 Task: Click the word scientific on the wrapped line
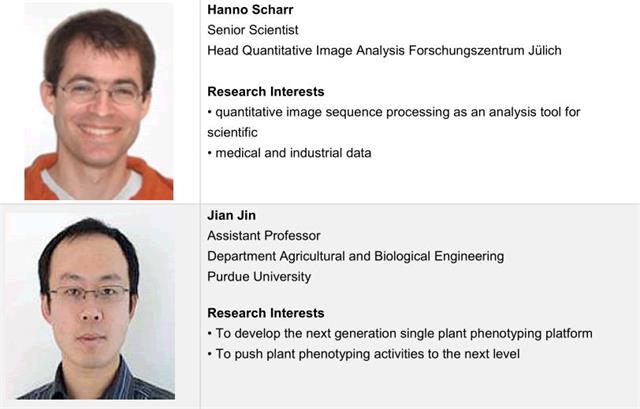(x=232, y=132)
